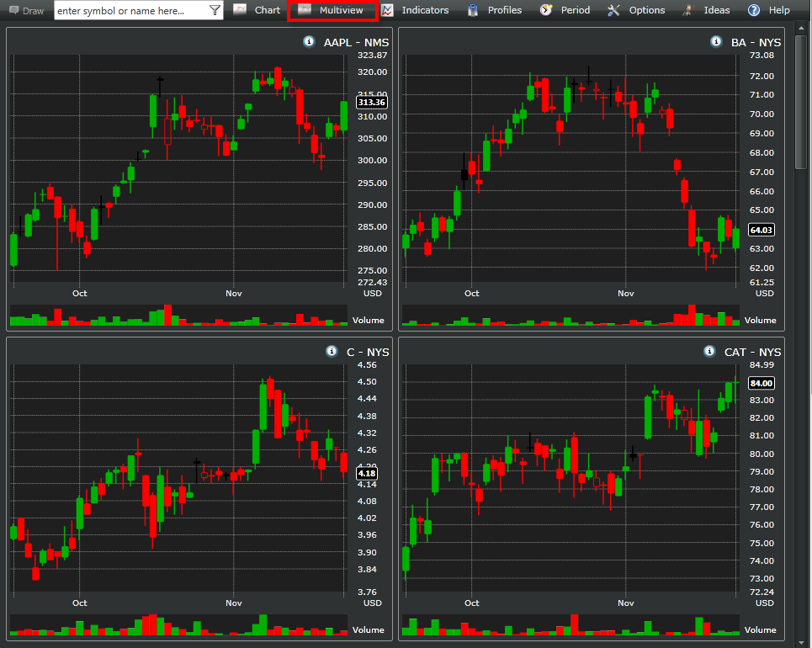Click the BA - NYS chart title
This screenshot has width=812, height=648.
756,42
